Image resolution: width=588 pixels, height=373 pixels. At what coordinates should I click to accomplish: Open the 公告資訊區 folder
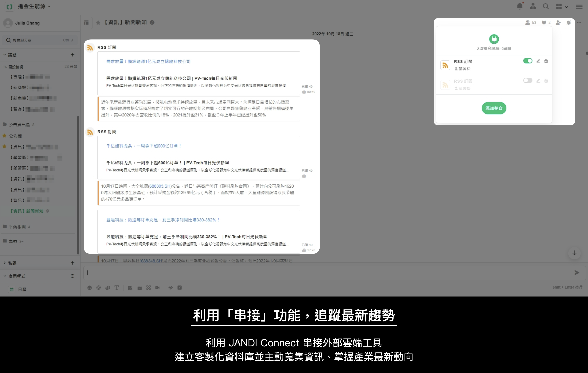(x=19, y=125)
